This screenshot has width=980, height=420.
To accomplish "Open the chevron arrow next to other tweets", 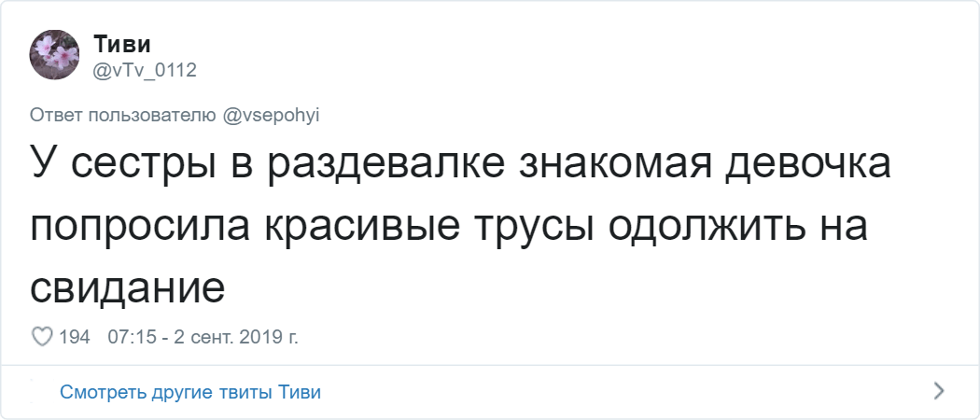I will 939,389.
